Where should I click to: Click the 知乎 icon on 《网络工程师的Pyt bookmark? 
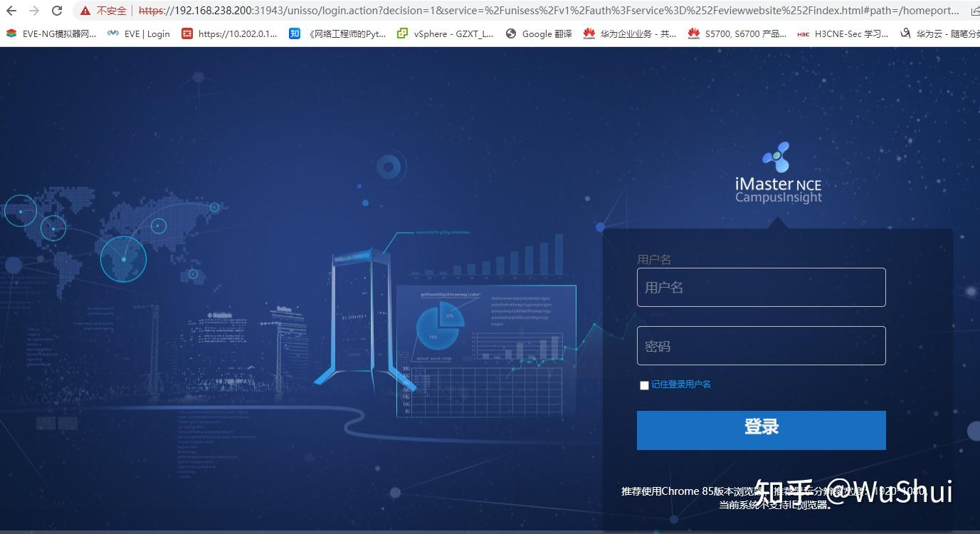point(294,33)
